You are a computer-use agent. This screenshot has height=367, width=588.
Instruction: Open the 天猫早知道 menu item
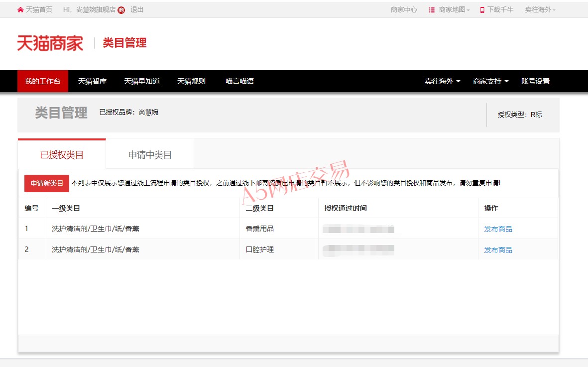[142, 81]
